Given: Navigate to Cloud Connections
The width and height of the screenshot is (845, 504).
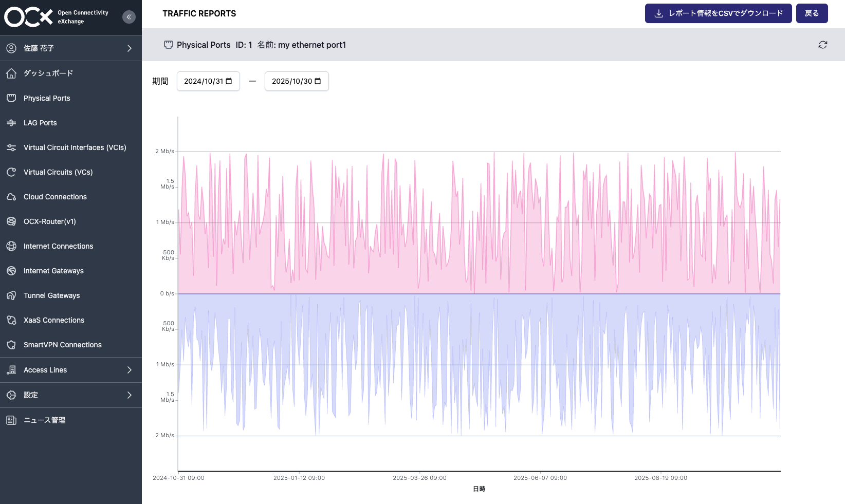Looking at the screenshot, I should pyautogui.click(x=54, y=197).
